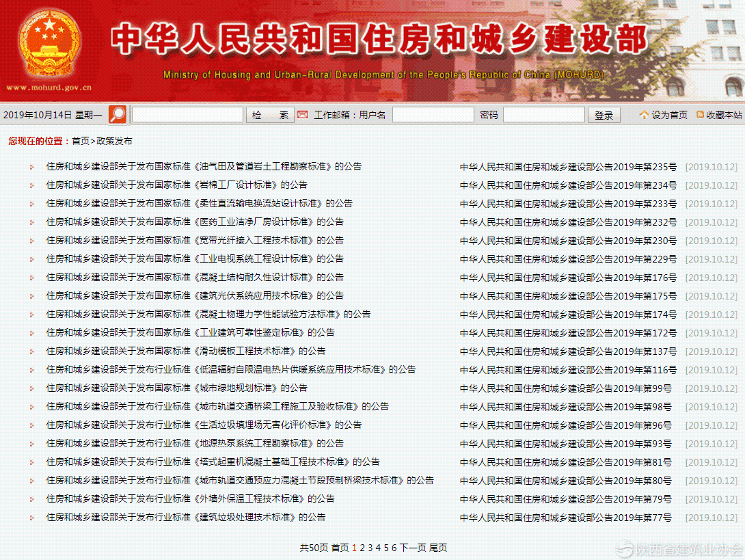Click 尾页 last page link

[438, 548]
